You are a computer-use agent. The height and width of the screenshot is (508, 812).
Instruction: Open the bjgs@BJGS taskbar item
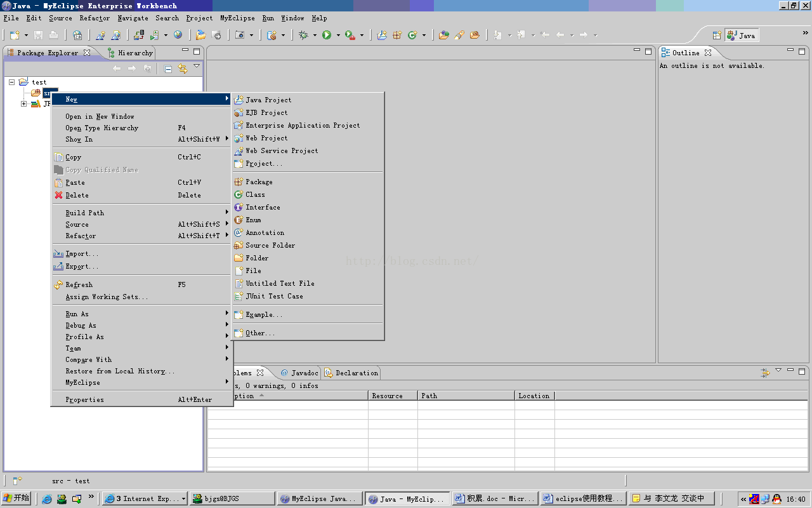pos(232,498)
